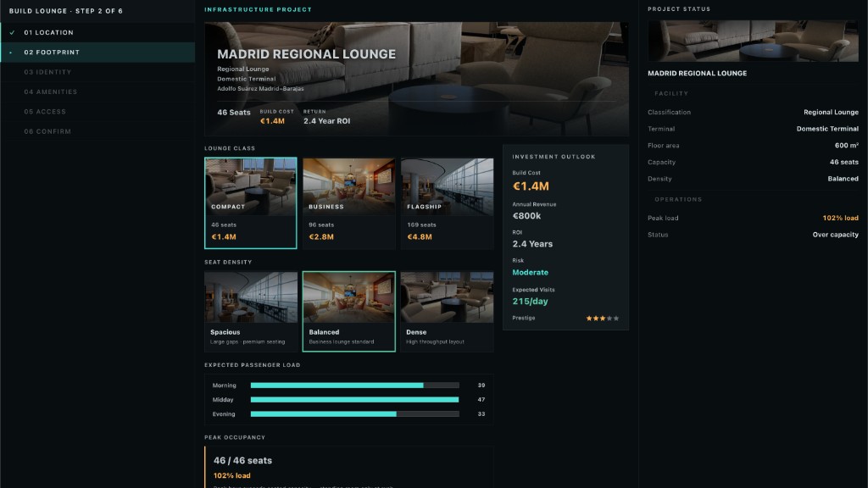This screenshot has height=488, width=868.
Task: Click the 169 seats label on Flagship card
Action: click(422, 225)
